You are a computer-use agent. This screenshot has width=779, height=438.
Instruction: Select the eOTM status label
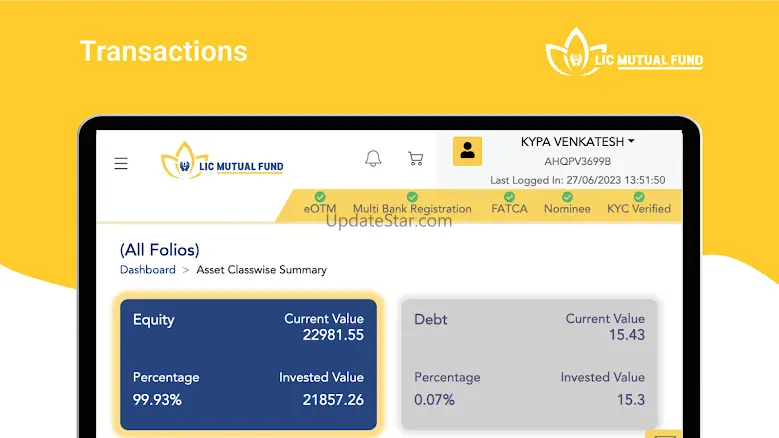coord(320,209)
